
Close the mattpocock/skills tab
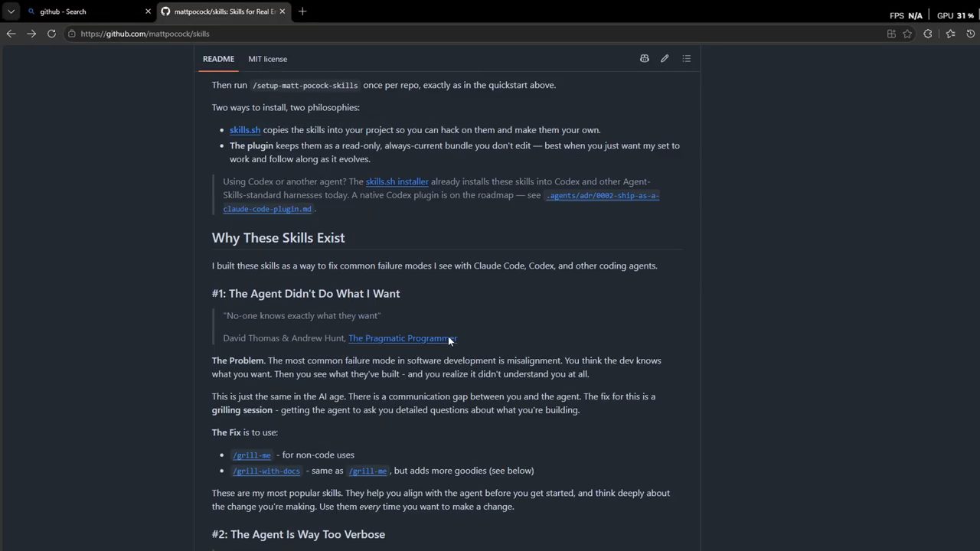pyautogui.click(x=282, y=11)
